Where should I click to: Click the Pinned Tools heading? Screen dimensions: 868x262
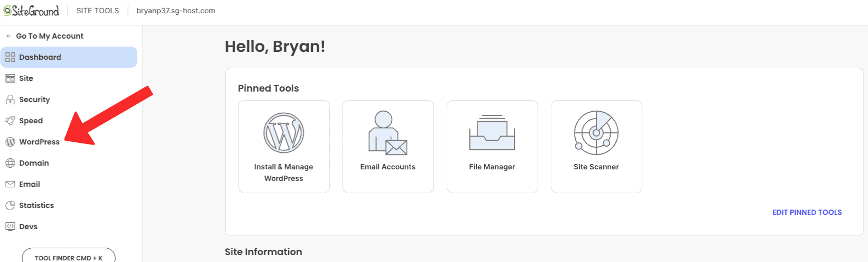tap(269, 88)
